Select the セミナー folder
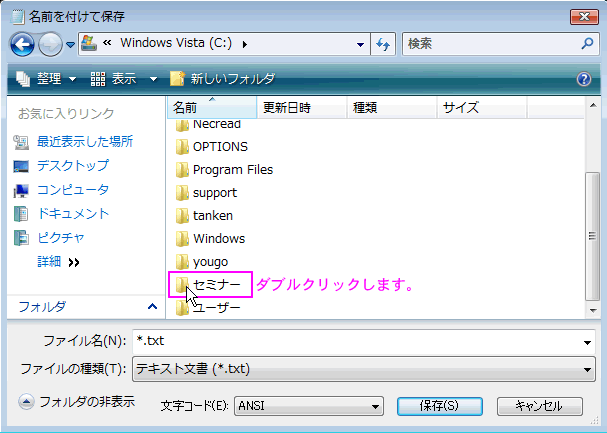 pyautogui.click(x=208, y=285)
